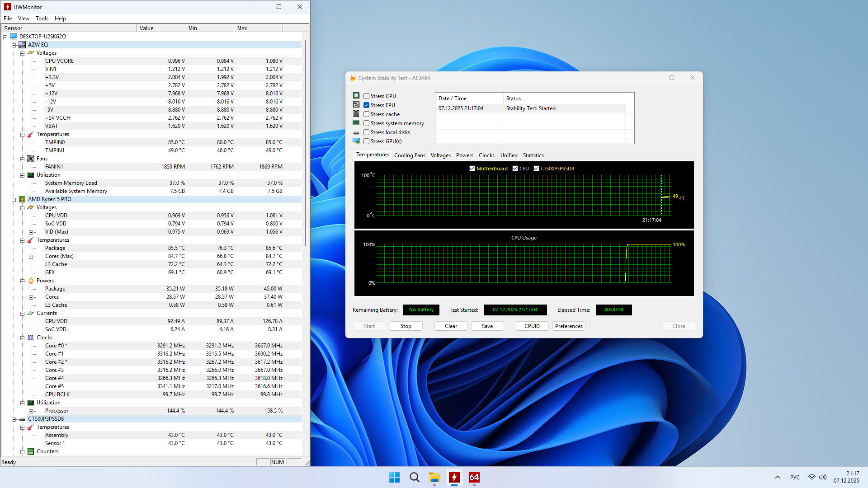The height and width of the screenshot is (488, 868).
Task: Click the HWMonitor lightning icon in taskbar
Action: click(x=454, y=477)
